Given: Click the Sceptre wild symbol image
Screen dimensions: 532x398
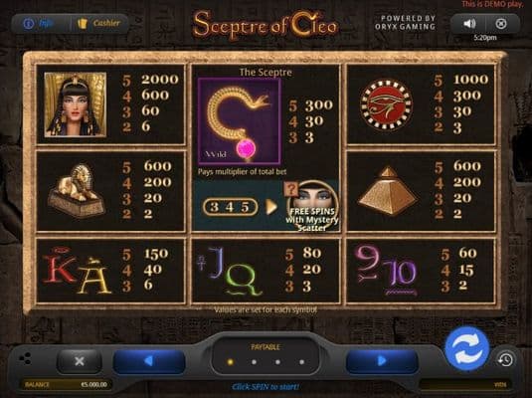Looking at the screenshot, I should click(x=240, y=121).
